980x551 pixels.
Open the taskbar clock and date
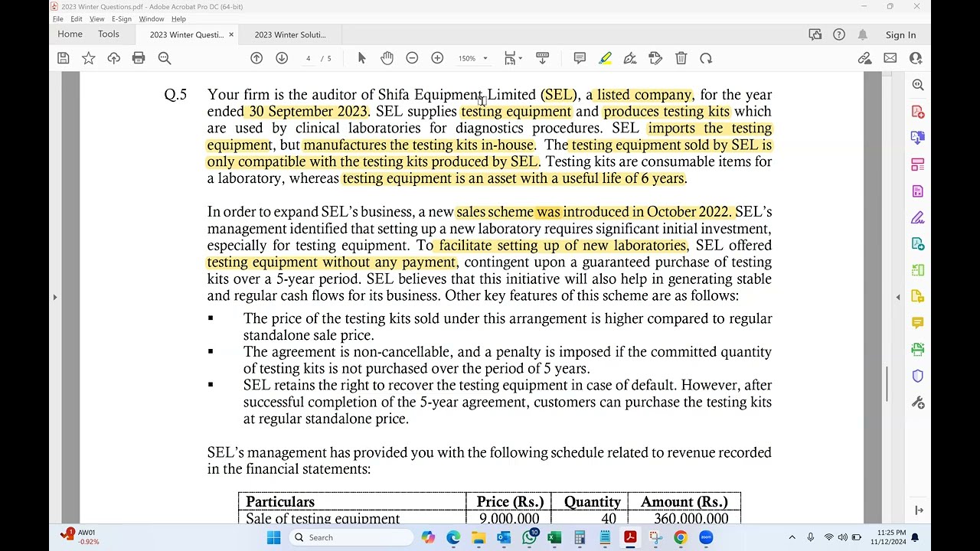pyautogui.click(x=888, y=537)
